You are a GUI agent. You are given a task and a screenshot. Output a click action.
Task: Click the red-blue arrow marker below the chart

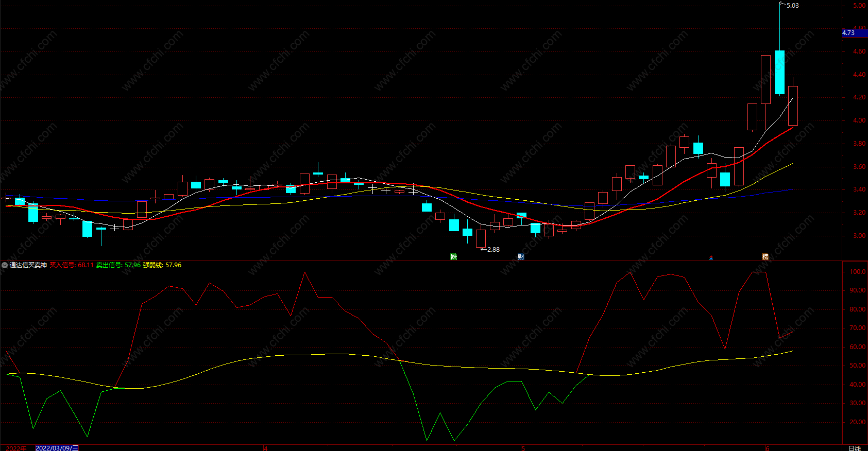pos(711,257)
